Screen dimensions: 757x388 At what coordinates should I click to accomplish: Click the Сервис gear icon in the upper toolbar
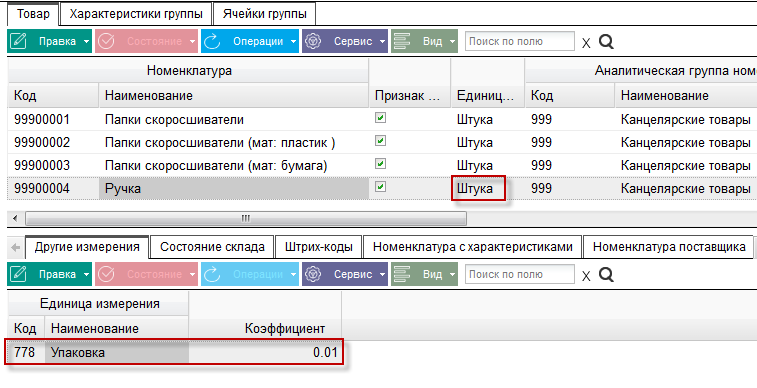pyautogui.click(x=314, y=41)
